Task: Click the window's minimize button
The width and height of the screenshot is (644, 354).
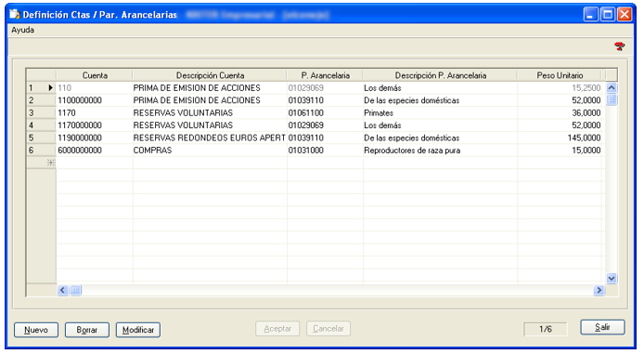Action: (x=590, y=14)
